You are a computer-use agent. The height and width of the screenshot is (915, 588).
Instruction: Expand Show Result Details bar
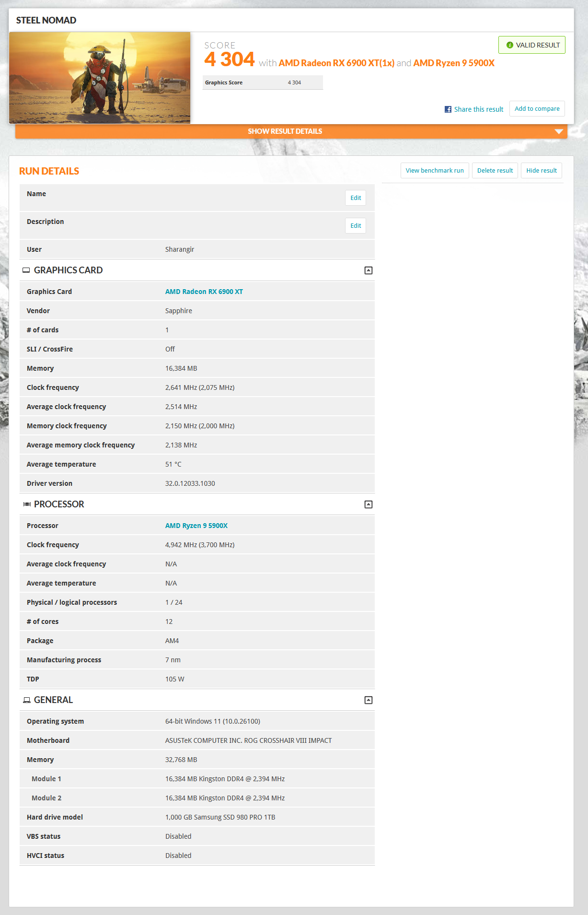tap(291, 131)
